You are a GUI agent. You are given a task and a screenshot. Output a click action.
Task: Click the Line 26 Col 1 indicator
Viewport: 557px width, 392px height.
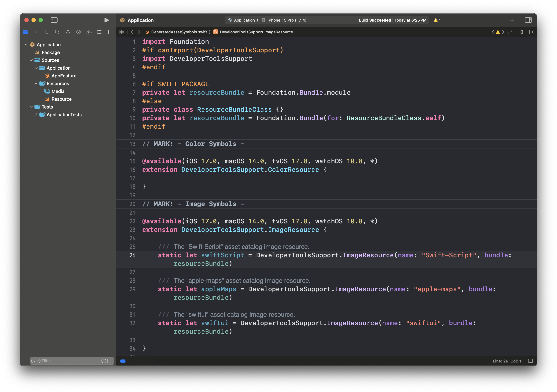507,361
